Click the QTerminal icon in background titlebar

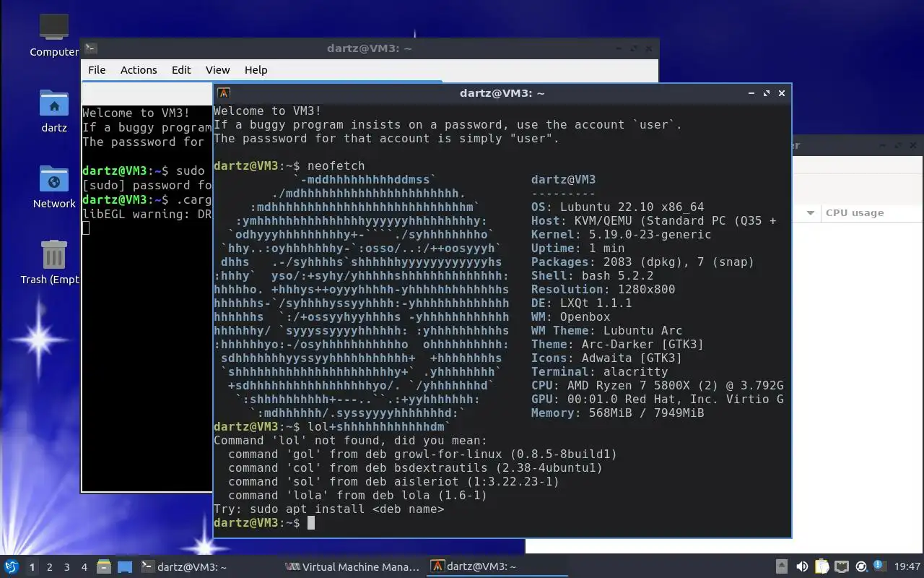[x=90, y=48]
